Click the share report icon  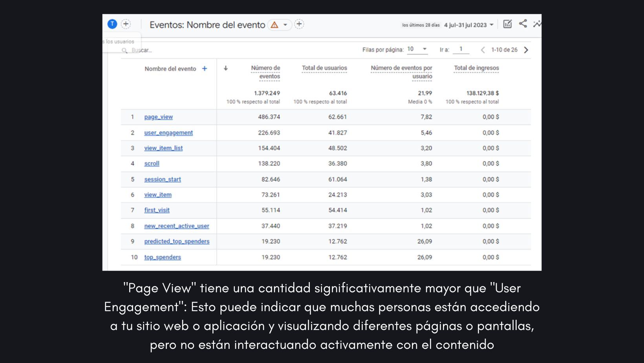point(523,24)
